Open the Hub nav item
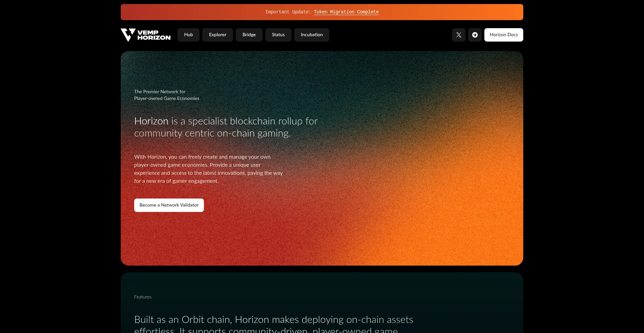Image resolution: width=644 pixels, height=333 pixels. point(188,35)
